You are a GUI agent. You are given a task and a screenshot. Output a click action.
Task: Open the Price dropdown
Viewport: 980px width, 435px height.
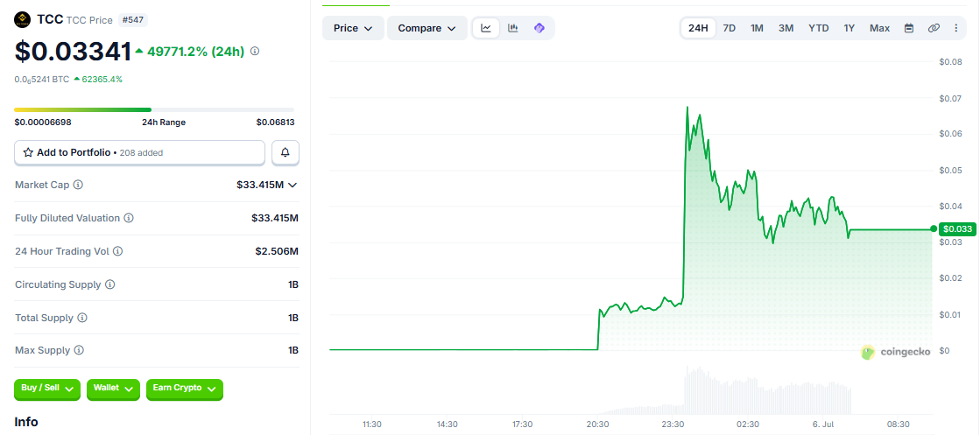click(x=353, y=28)
